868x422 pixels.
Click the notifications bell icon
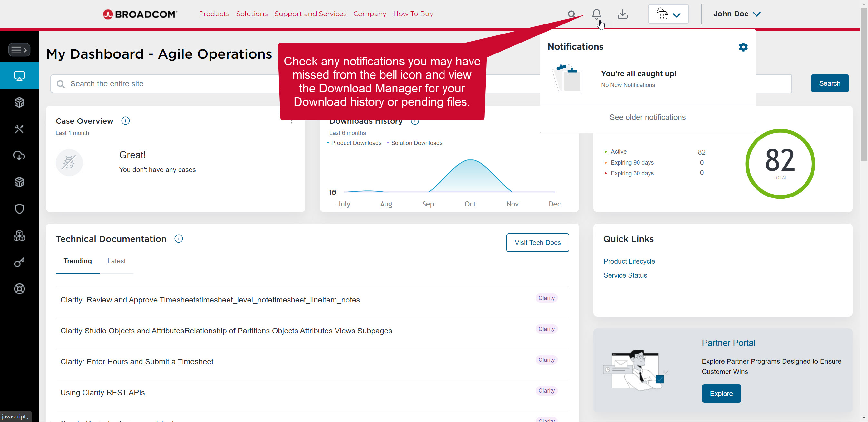[596, 14]
